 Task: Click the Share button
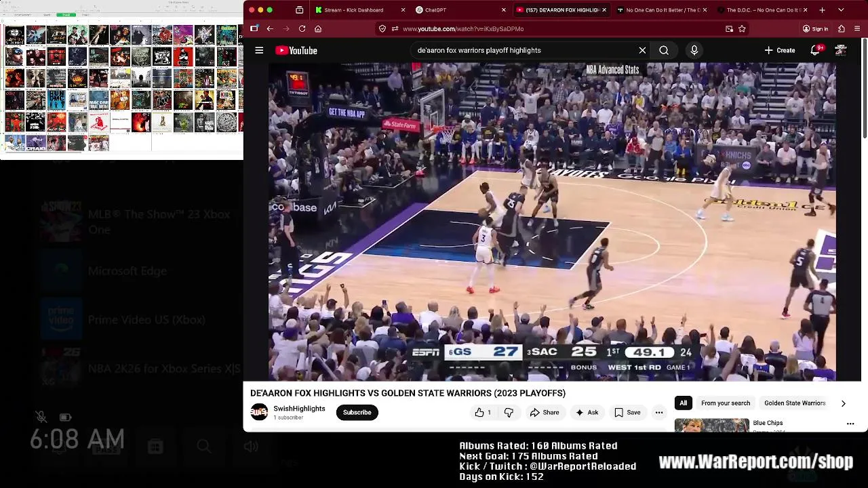[x=545, y=412]
